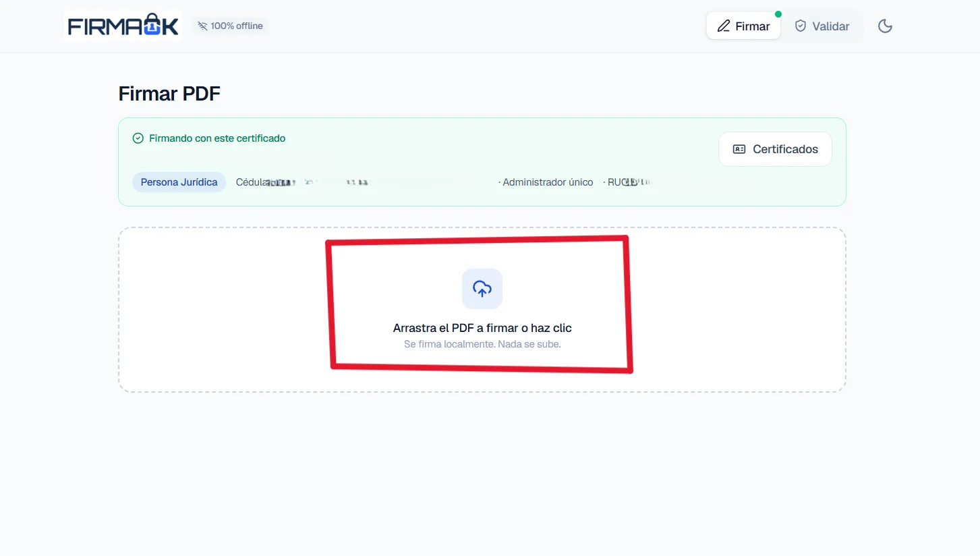Click the shield icon in Validar tab

click(x=801, y=26)
